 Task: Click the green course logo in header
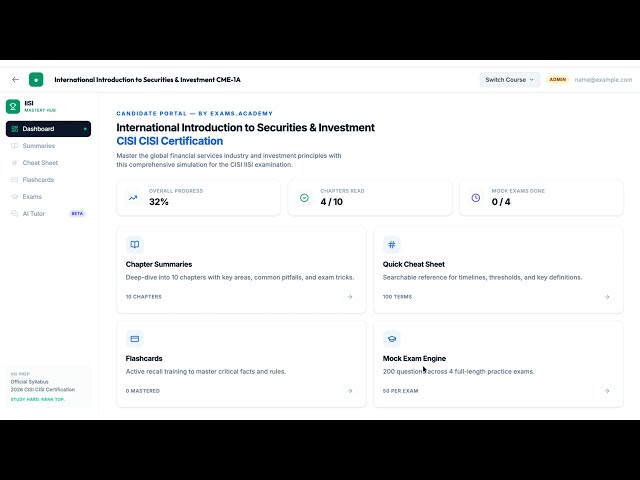[x=36, y=80]
